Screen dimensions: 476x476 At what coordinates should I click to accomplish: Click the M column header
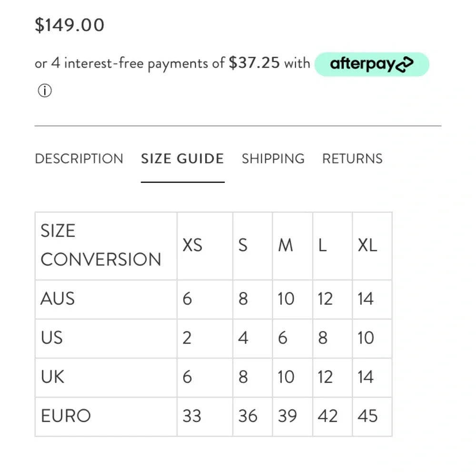coord(286,246)
